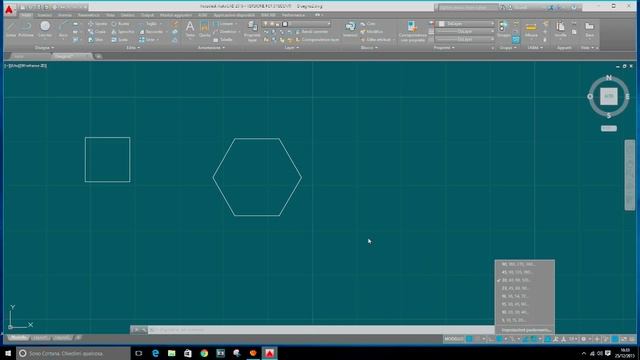This screenshot has width=640, height=360.
Task: Expand the Layer panel
Action: coord(291,48)
